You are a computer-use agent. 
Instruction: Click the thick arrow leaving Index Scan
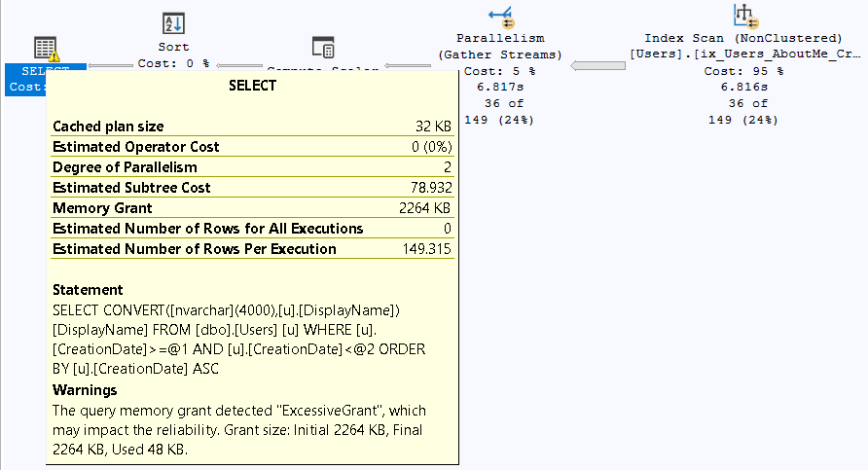(597, 65)
